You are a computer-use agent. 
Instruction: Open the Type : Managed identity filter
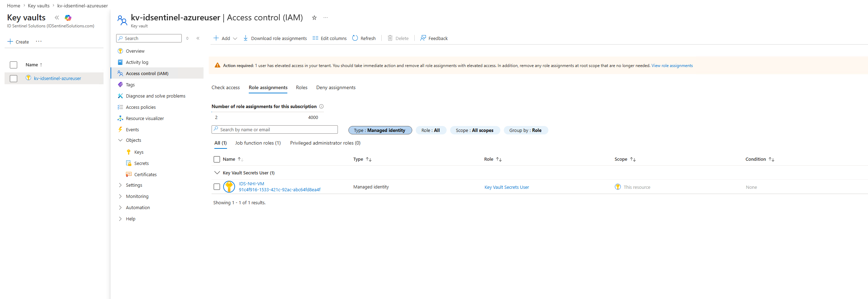click(380, 130)
